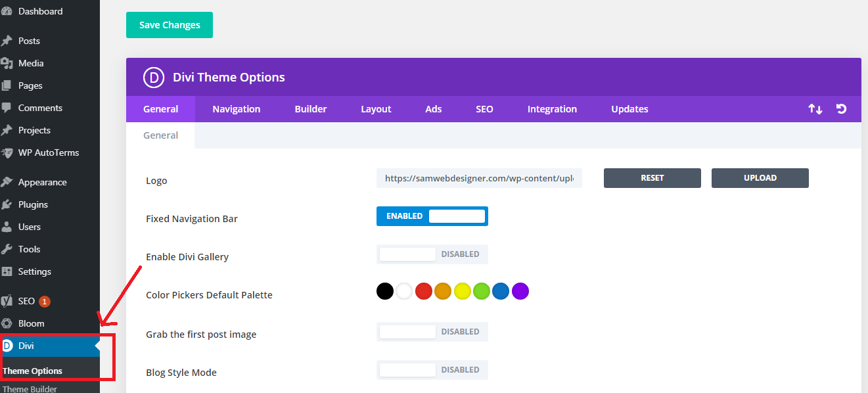Click the Users person icon
Screen dimensions: 868x393
point(7,227)
